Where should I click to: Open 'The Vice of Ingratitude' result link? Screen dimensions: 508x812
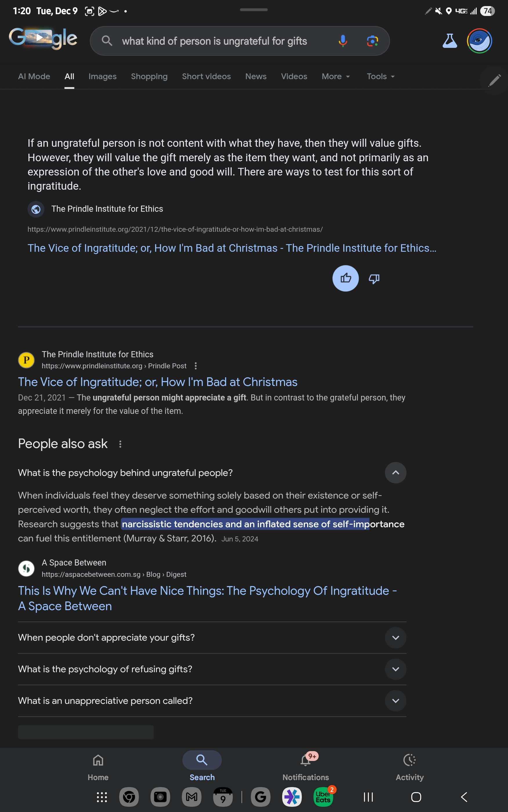(157, 382)
